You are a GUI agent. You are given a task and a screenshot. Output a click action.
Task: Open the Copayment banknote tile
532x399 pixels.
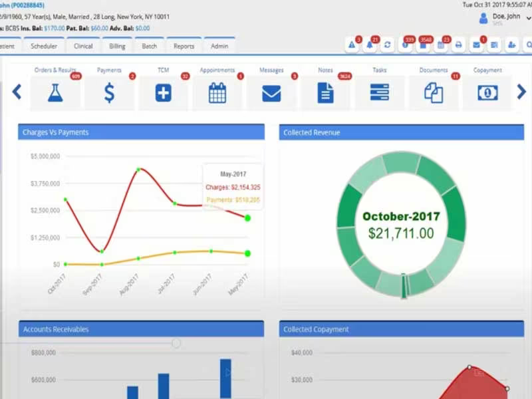pos(487,92)
